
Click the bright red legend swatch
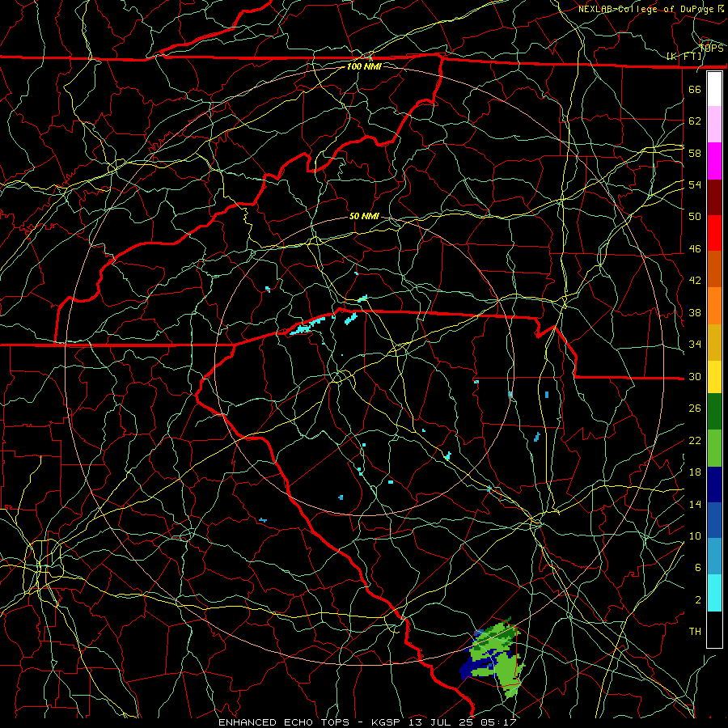[714, 233]
